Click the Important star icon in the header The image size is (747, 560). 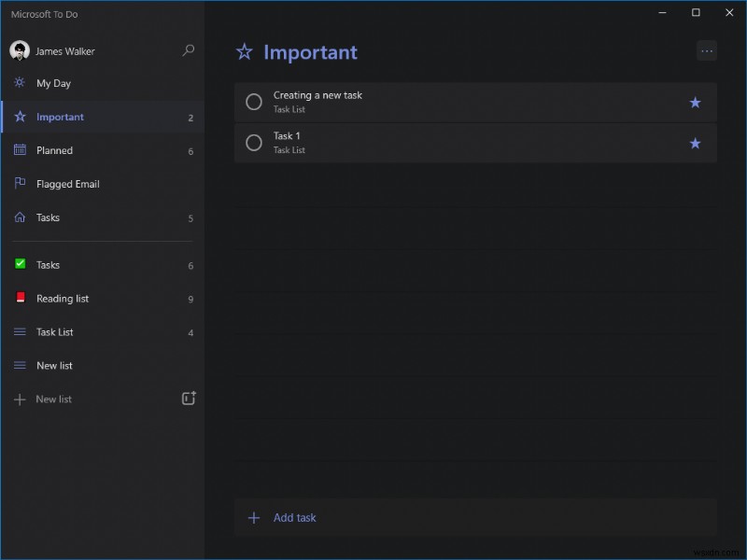click(244, 52)
